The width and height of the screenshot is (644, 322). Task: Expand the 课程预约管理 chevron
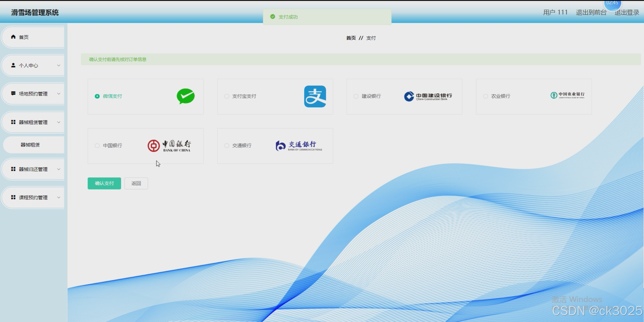(x=58, y=197)
